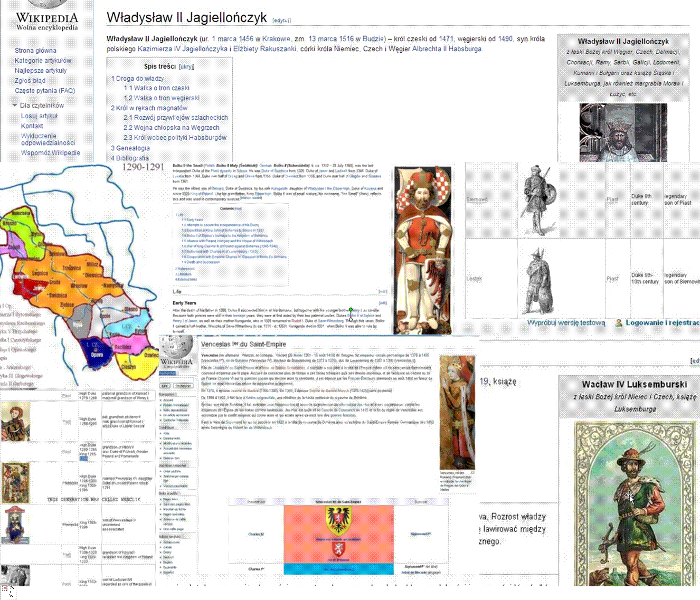Jump to 1.1 Walka o tron czeski
Screen dimensions: 700x600
(x=156, y=88)
